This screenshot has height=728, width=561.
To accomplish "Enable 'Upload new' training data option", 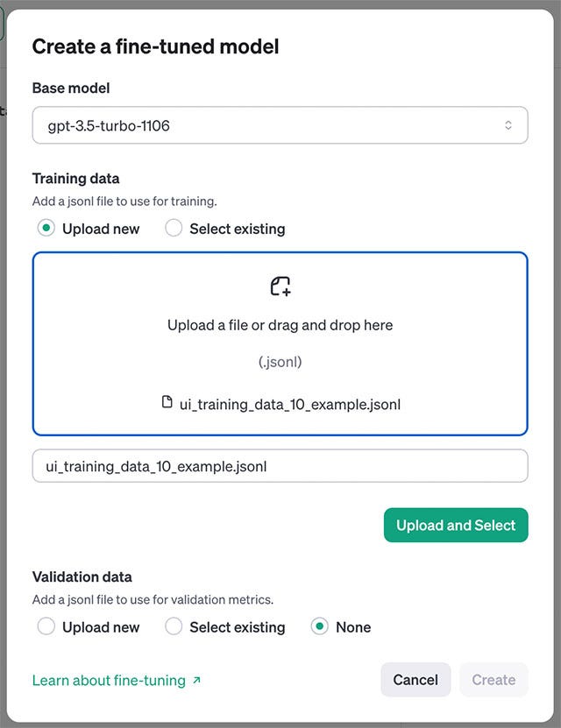I will point(46,229).
